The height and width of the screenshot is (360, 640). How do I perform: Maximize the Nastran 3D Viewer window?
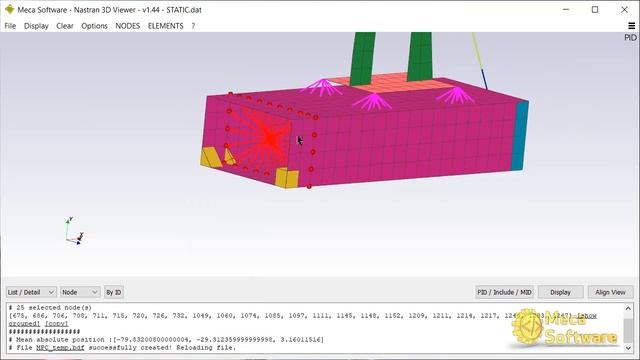595,9
